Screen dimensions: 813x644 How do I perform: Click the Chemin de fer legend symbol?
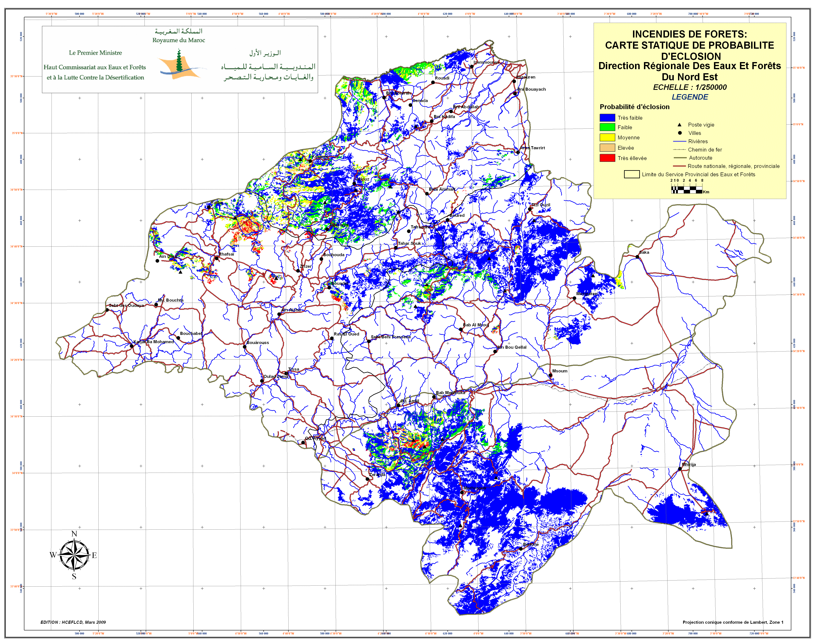679,150
